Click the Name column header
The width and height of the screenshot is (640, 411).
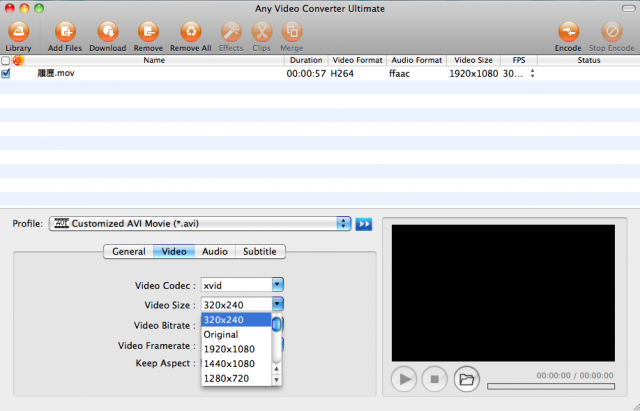click(154, 60)
